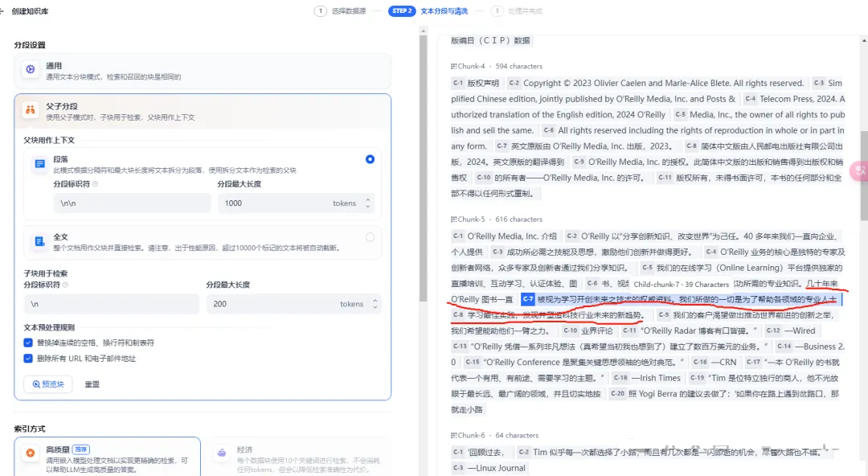This screenshot has width=868, height=476.
Task: Select the 通用 chunking mode gear icon
Action: 31,70
